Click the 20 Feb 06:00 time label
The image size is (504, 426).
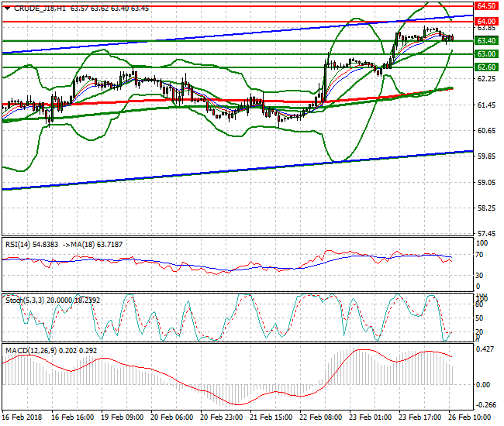(171, 417)
